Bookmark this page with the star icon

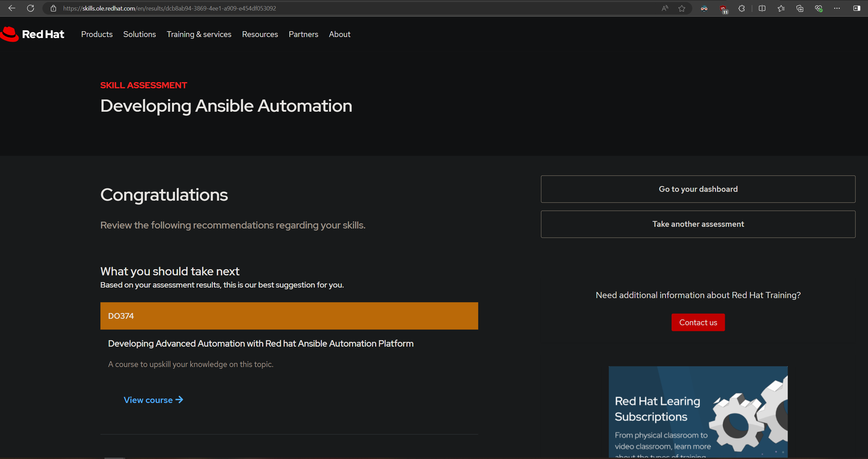[681, 8]
